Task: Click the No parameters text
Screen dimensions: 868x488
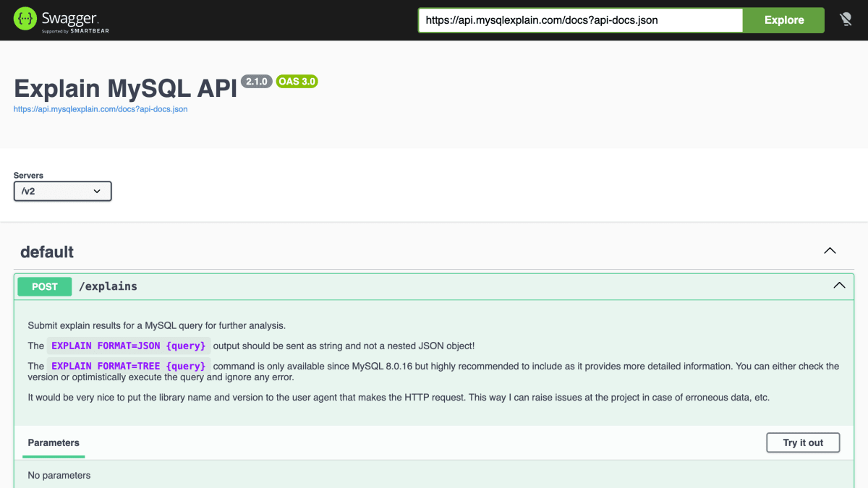Action: tap(59, 475)
